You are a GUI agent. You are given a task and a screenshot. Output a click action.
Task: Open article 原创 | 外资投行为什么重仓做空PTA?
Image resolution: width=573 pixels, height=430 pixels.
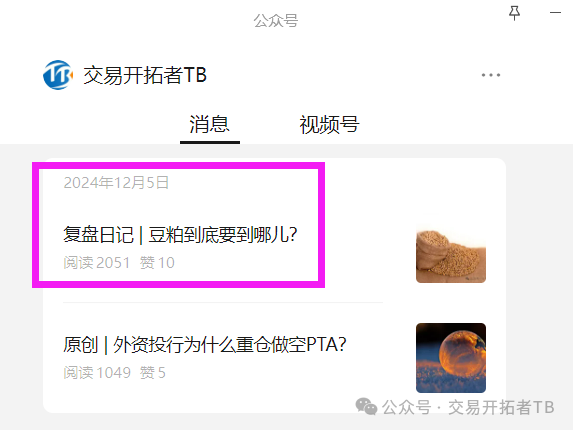tap(205, 345)
